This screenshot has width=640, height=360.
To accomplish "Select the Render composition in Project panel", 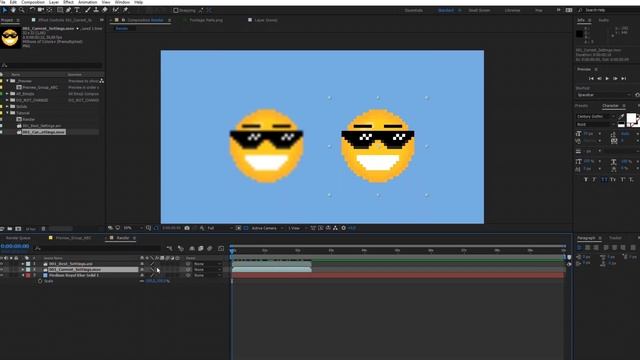I will [x=29, y=119].
